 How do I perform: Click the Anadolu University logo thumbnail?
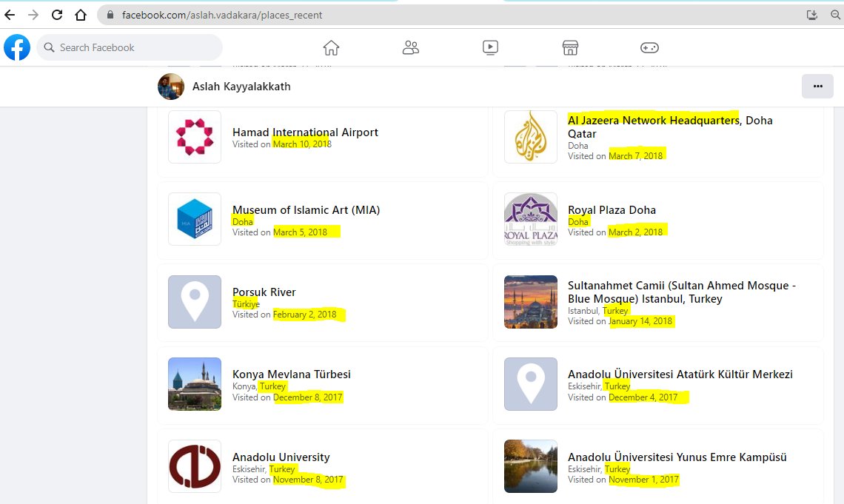coord(195,466)
